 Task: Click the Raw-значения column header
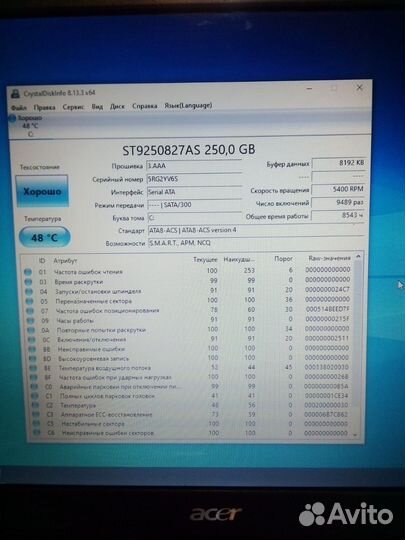point(329,258)
